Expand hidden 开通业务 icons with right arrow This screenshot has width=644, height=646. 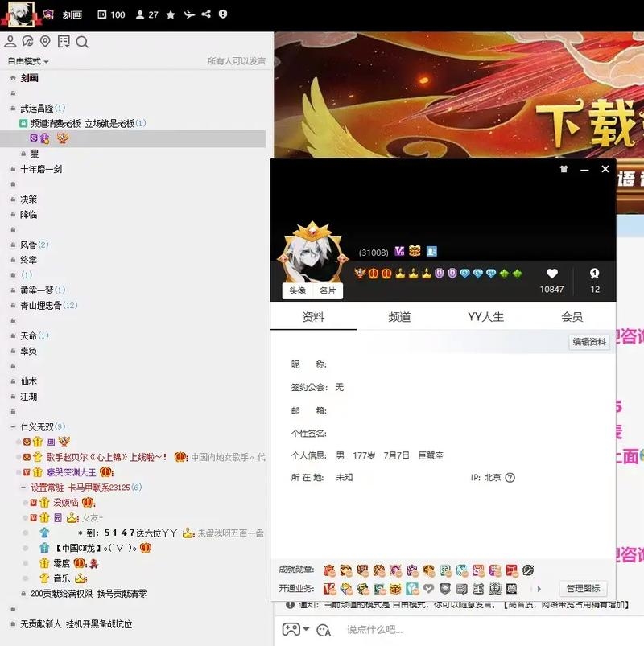[539, 587]
